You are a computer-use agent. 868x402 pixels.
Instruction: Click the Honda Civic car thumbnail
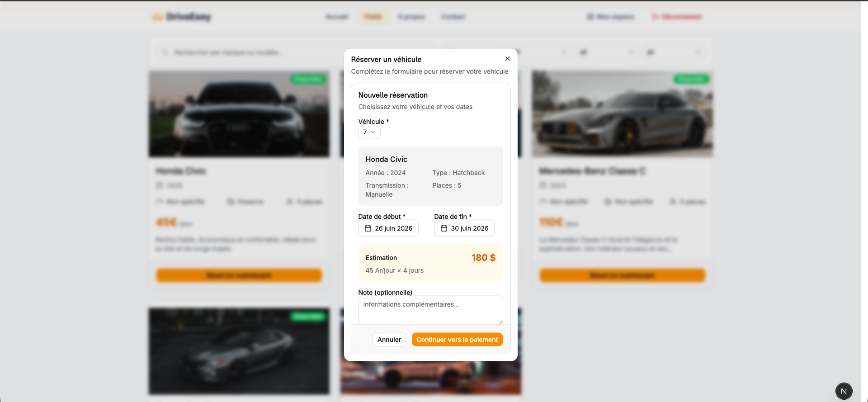click(239, 114)
